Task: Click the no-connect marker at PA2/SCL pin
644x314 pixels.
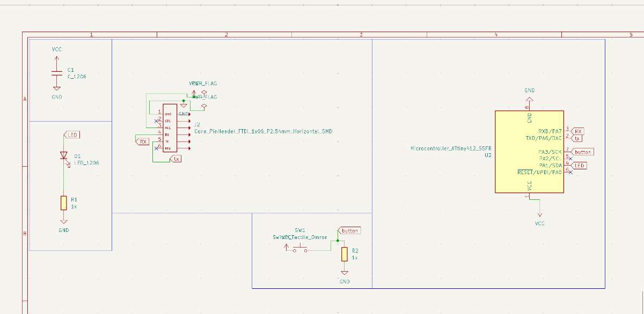Action: [x=570, y=159]
